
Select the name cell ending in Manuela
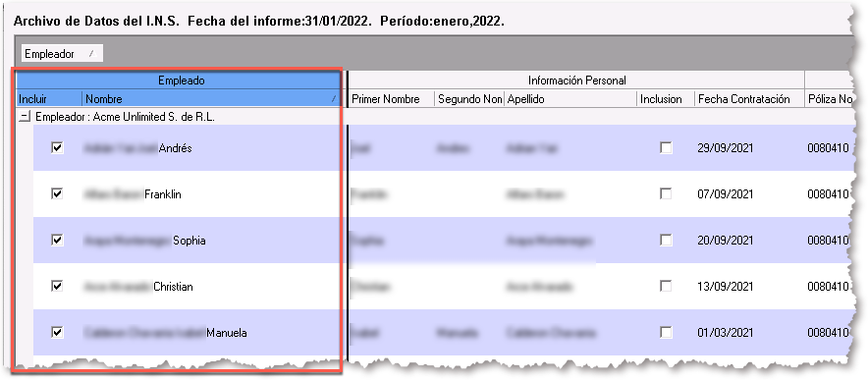[211, 332]
